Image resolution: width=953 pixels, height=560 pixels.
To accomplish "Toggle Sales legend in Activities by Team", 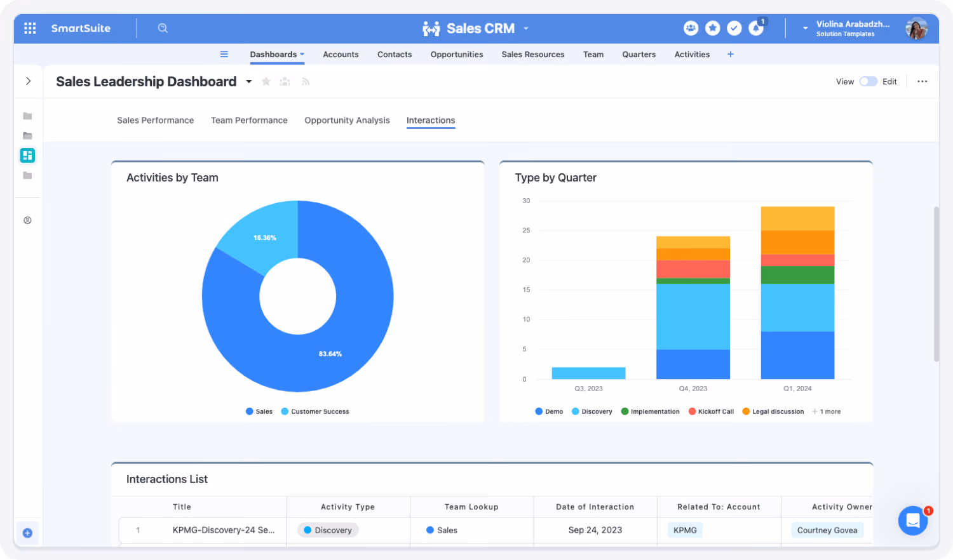I will (x=259, y=411).
